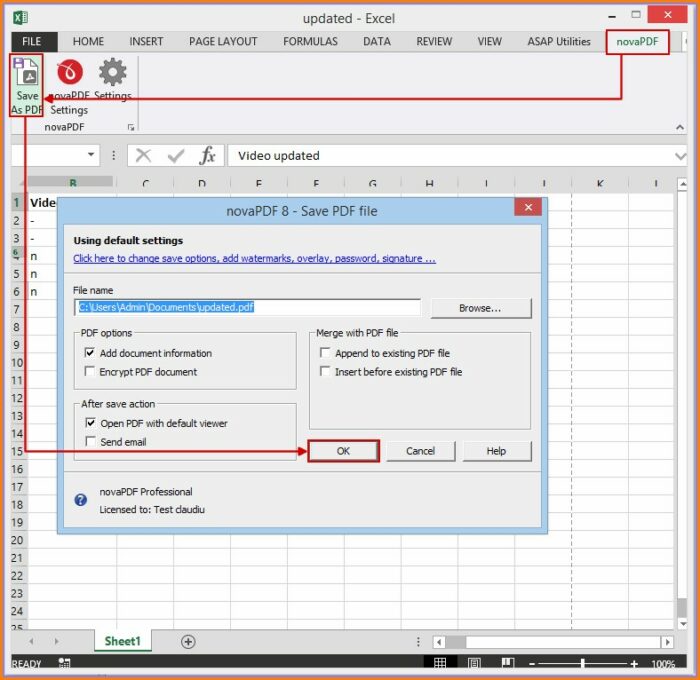Click the Cancel button in dialog
Image resolution: width=700 pixels, height=680 pixels.
(421, 451)
